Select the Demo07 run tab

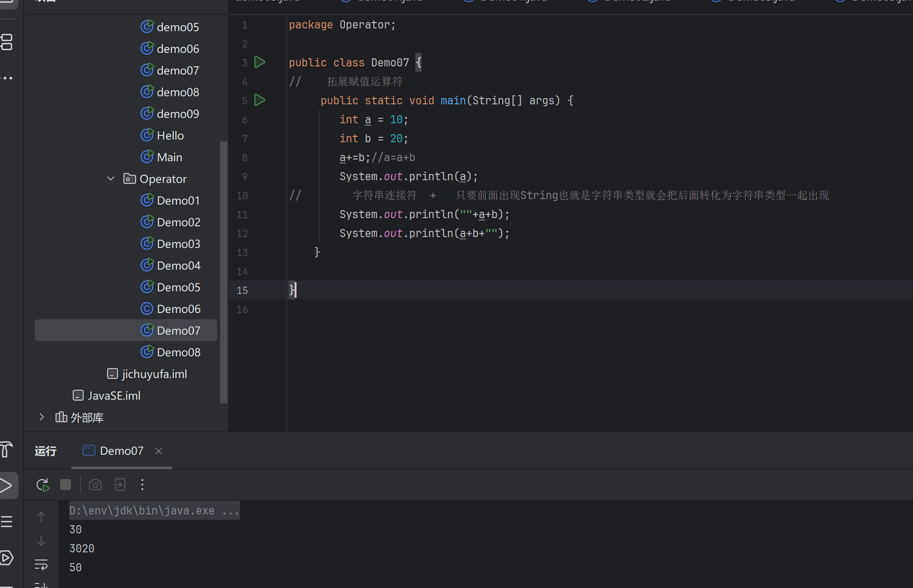[x=121, y=451]
